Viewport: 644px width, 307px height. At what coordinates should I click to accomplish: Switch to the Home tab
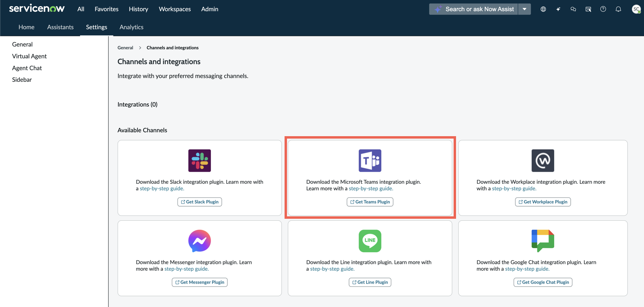pyautogui.click(x=27, y=27)
